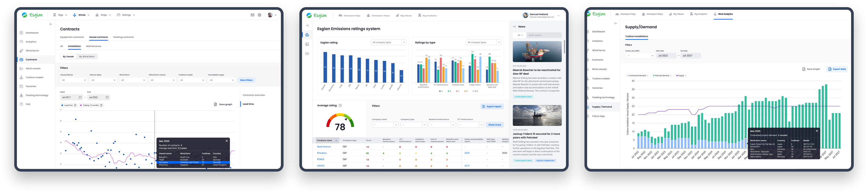Expand the Vessel Name filter dropdown

point(73,80)
